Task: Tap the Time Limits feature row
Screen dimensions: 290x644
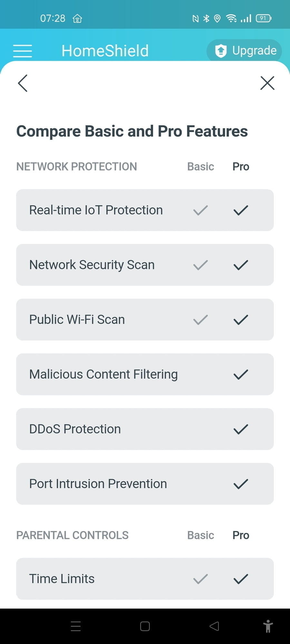Action: (x=145, y=579)
